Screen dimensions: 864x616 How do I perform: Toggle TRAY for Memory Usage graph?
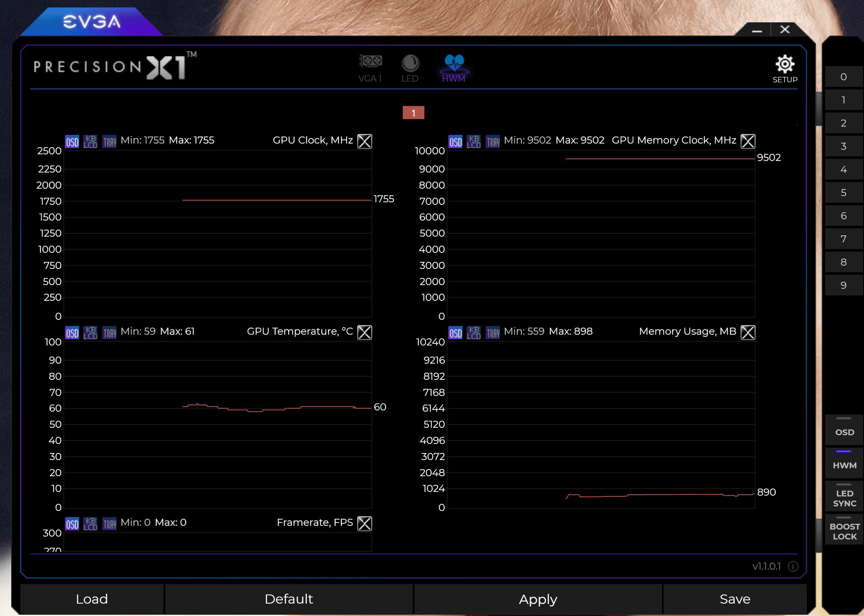point(493,333)
